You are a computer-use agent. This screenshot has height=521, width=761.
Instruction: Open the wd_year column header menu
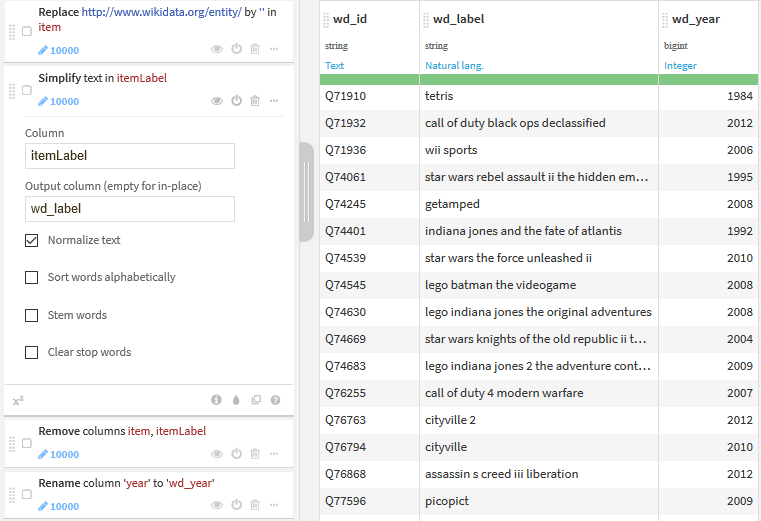696,19
